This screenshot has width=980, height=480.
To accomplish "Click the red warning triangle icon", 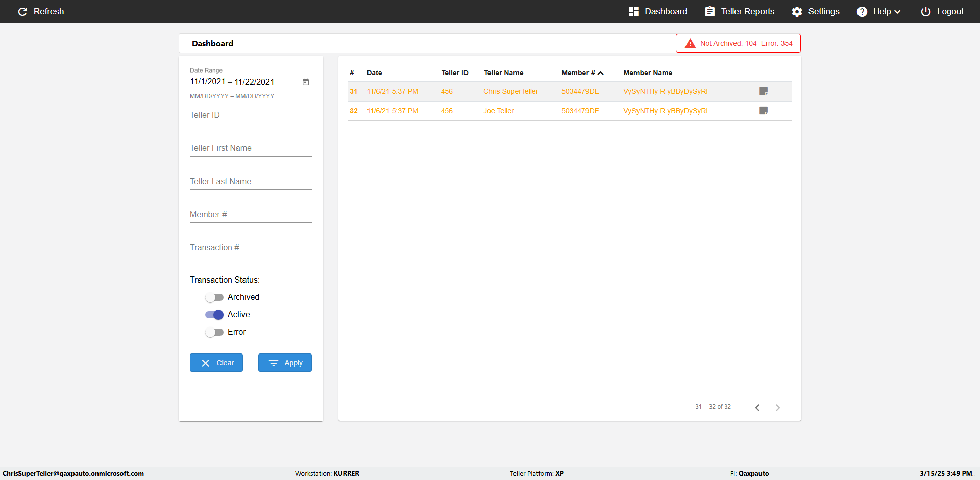I will coord(690,43).
